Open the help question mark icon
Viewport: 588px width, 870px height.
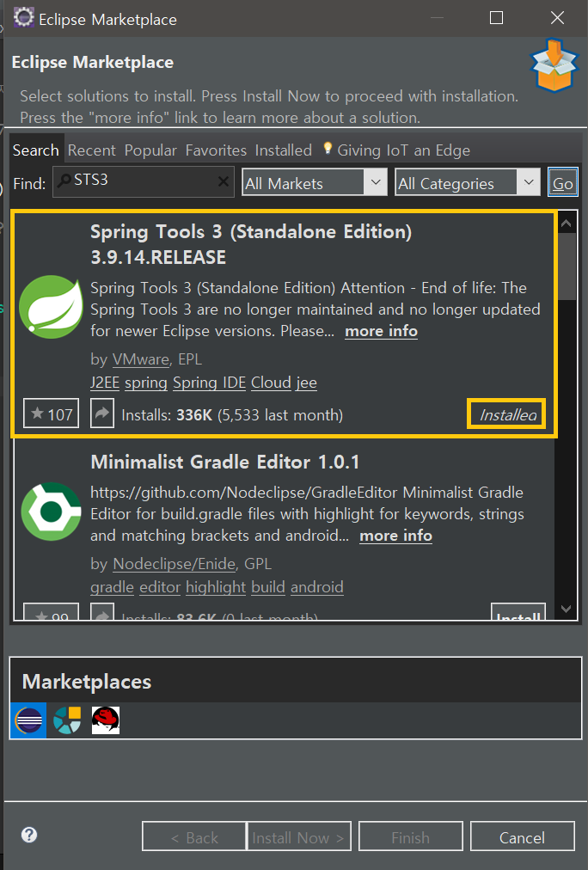[29, 835]
